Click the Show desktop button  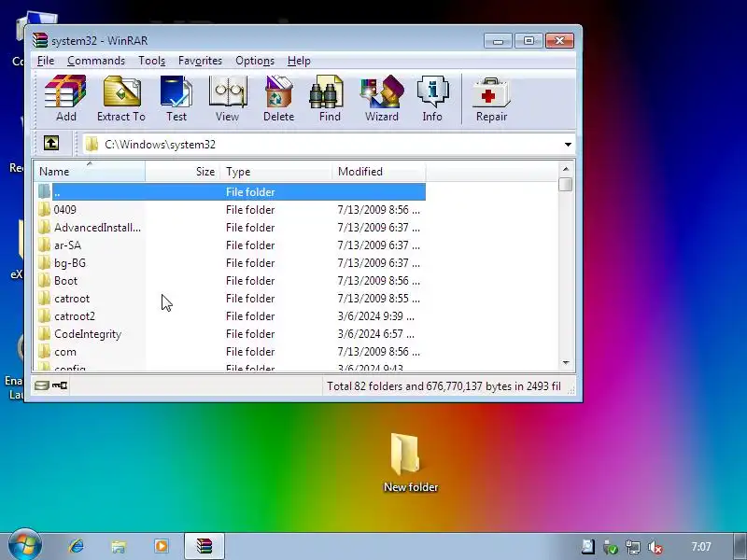[740, 546]
